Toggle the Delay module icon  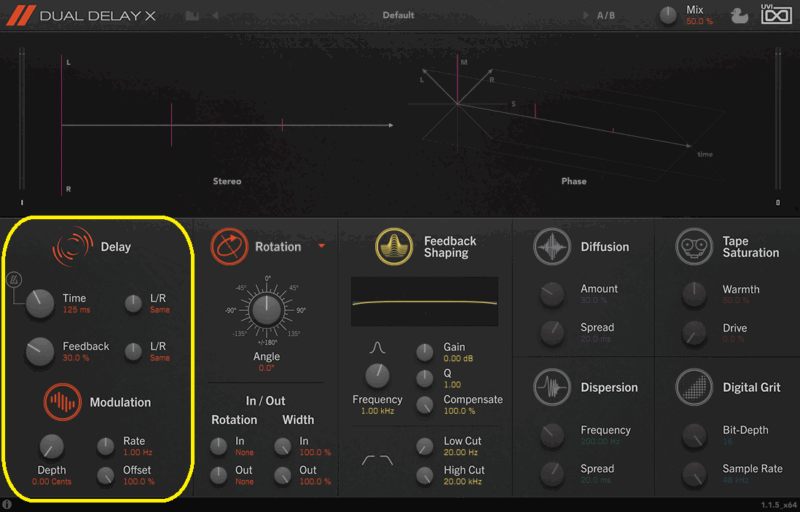point(72,246)
